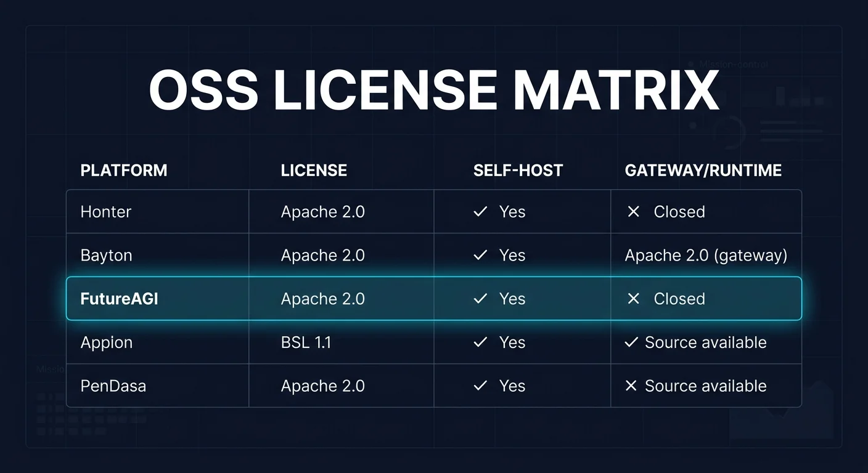868x473 pixels.
Task: Click the checkmark icon in Appion's Self-Host cell
Action: pyautogui.click(x=480, y=342)
